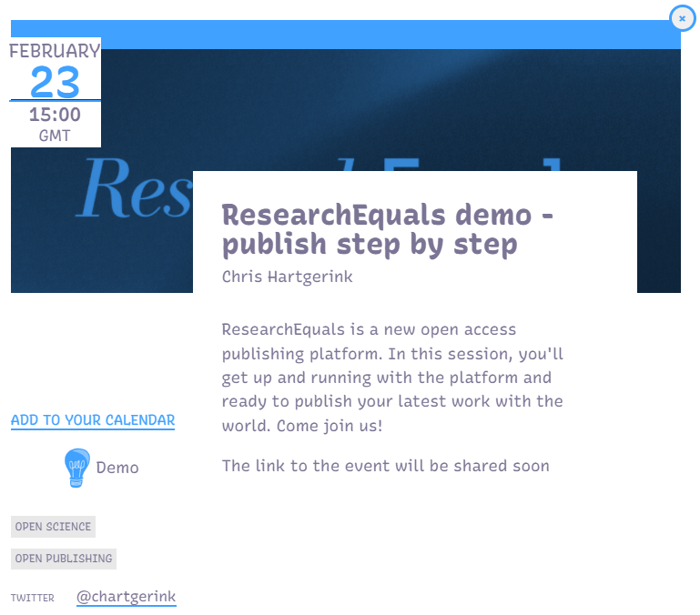
Task: Click the Add to your calendar link
Action: tap(93, 420)
